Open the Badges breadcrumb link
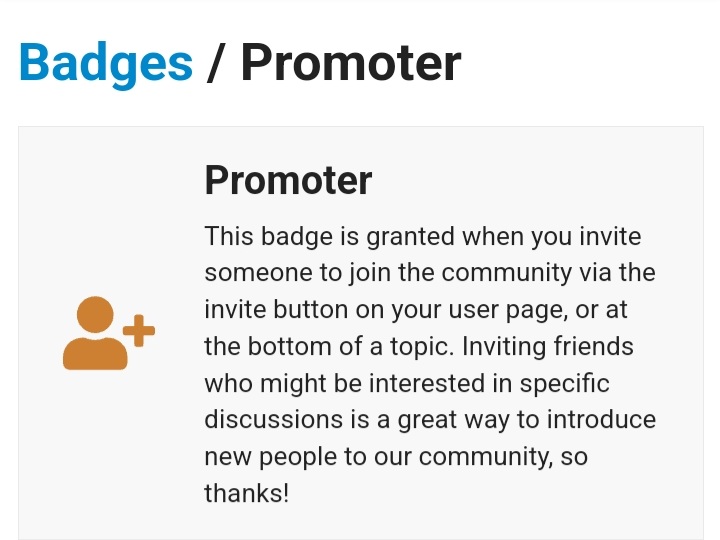The width and height of the screenshot is (720, 540). pyautogui.click(x=105, y=62)
